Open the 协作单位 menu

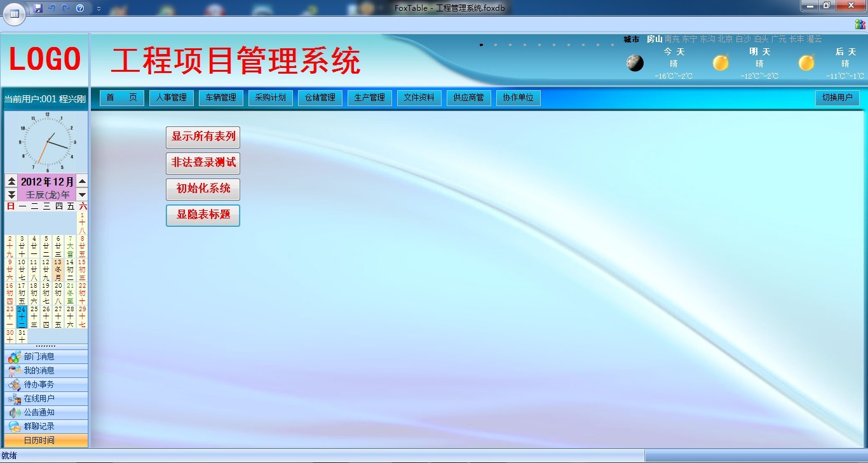[x=519, y=98]
